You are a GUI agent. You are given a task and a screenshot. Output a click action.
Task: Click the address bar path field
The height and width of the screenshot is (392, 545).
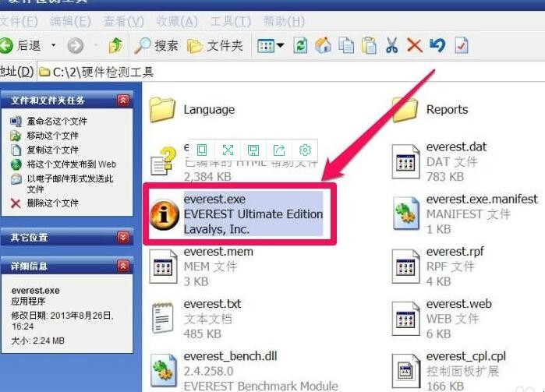point(296,72)
